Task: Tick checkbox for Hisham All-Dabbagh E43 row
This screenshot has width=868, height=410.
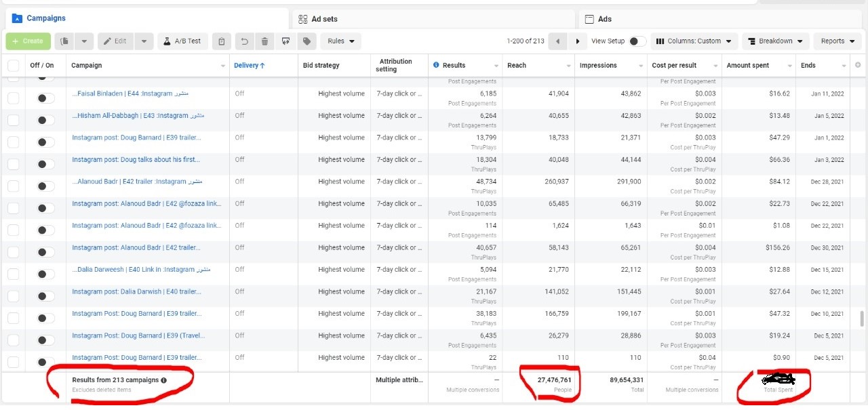Action: click(x=14, y=120)
